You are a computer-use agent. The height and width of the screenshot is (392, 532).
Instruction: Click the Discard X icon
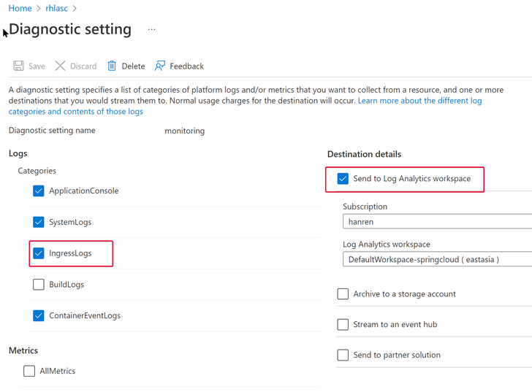(x=61, y=66)
